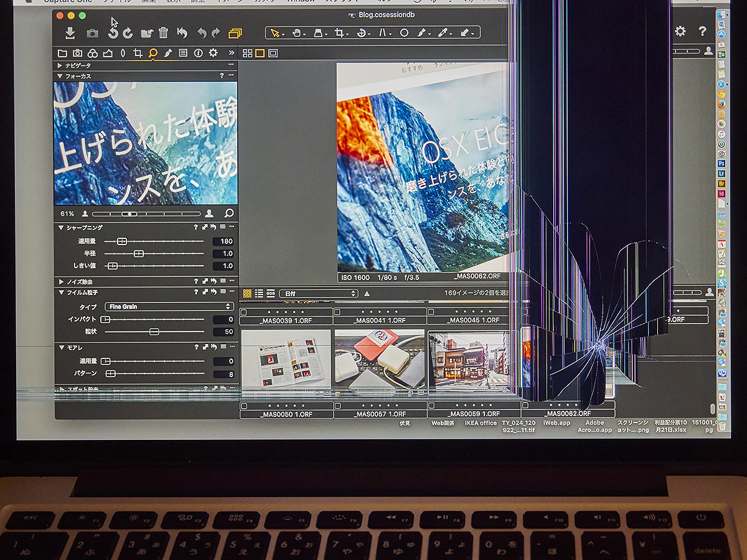Tick the checkbox for _MAS0045 1.ORF
This screenshot has height=560, width=747.
[x=431, y=312]
